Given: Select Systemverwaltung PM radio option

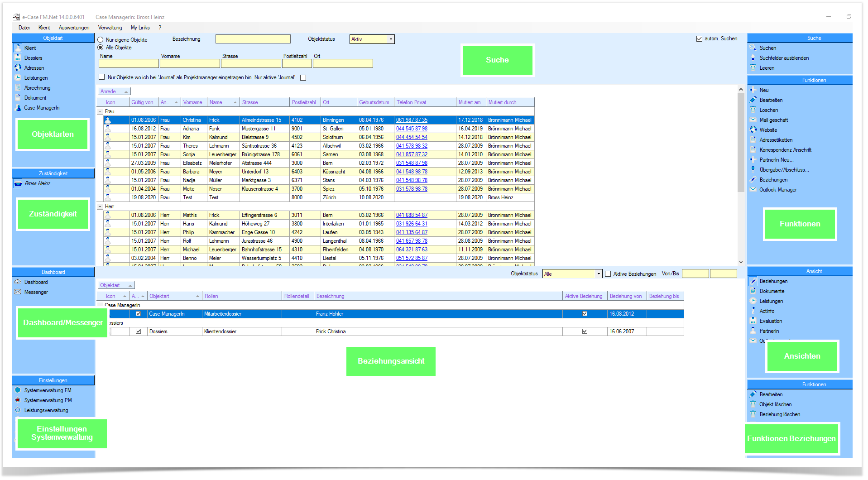Looking at the screenshot, I should pyautogui.click(x=18, y=400).
